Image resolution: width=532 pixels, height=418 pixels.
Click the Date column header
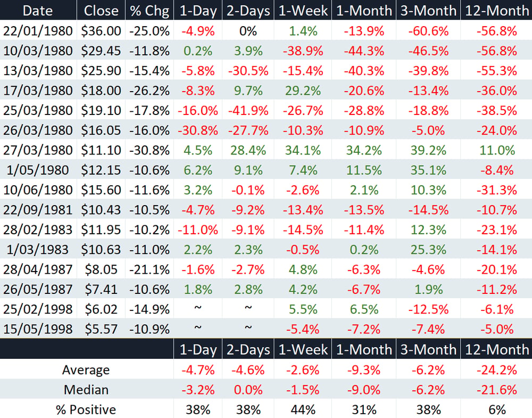pyautogui.click(x=38, y=11)
